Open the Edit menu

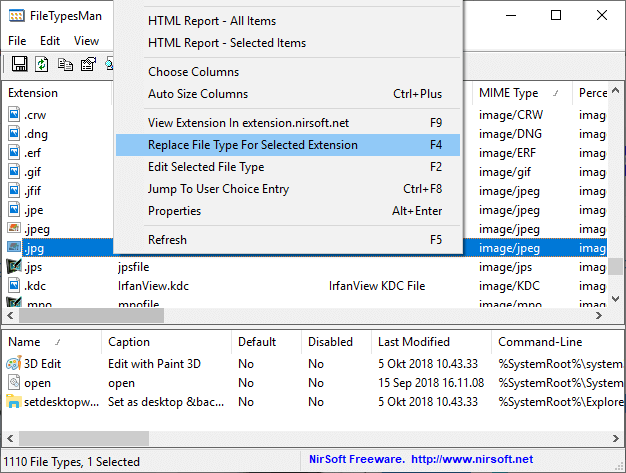50,41
